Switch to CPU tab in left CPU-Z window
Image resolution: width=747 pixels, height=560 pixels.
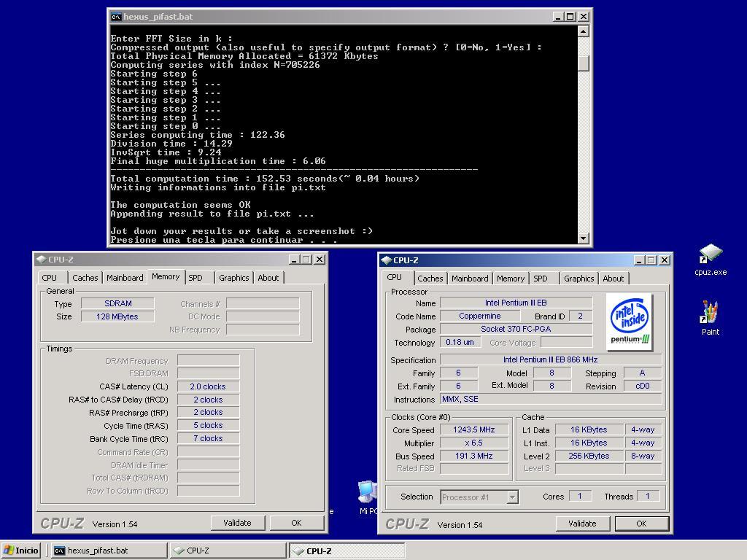coord(49,278)
